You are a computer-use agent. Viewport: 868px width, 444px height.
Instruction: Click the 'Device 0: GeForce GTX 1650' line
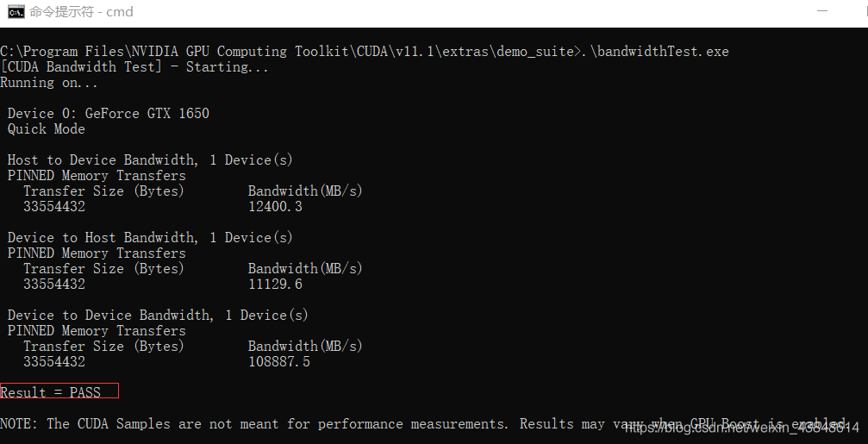pyautogui.click(x=109, y=114)
